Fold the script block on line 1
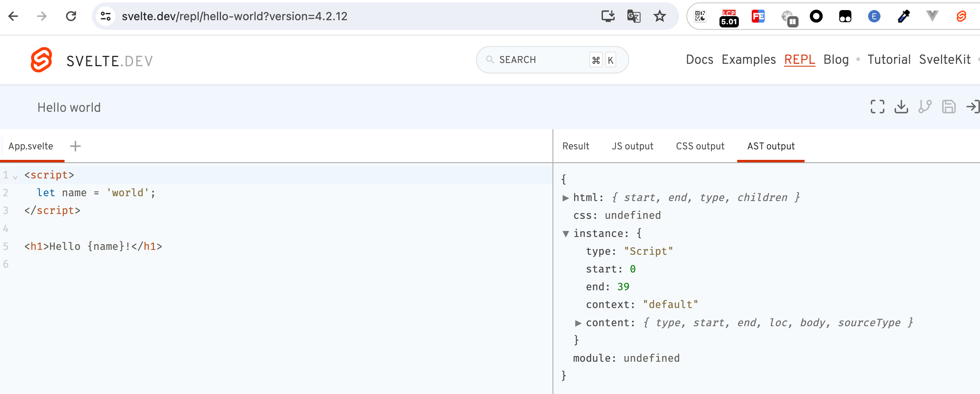980x394 pixels. 15,177
